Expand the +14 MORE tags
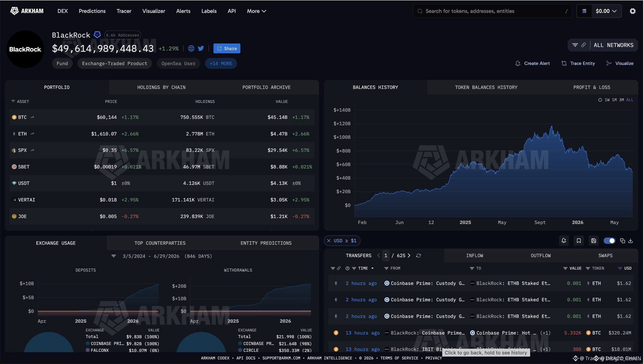This screenshot has width=643, height=364. click(x=221, y=64)
